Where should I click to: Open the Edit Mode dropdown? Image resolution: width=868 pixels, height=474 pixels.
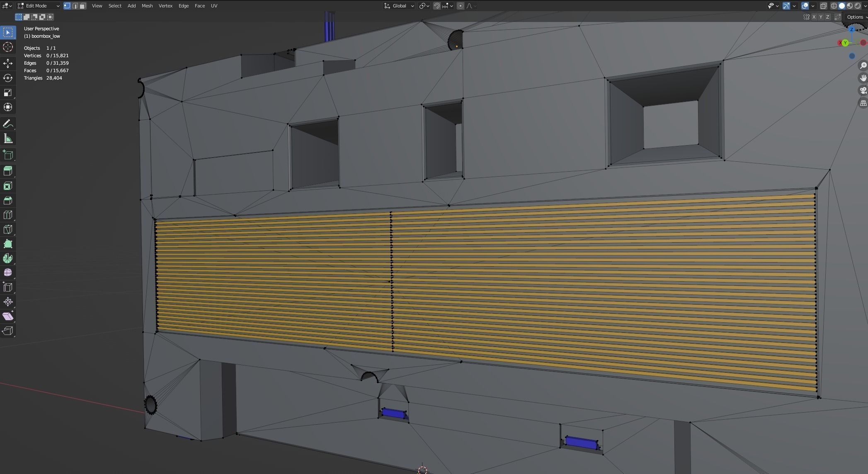[39, 6]
